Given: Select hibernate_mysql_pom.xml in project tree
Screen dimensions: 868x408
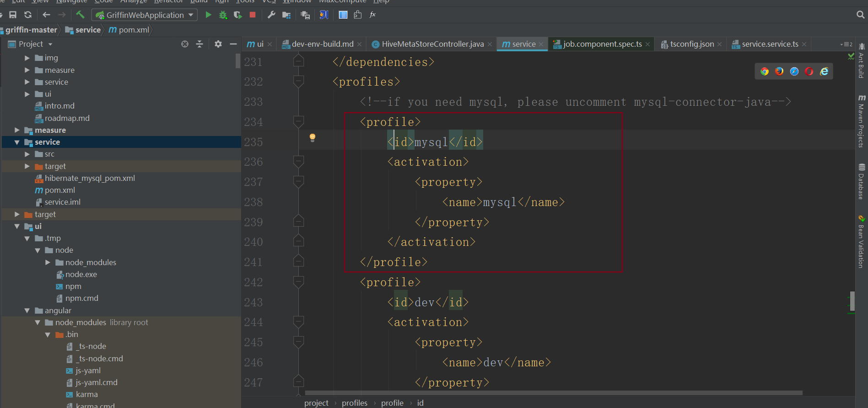Looking at the screenshot, I should point(90,178).
